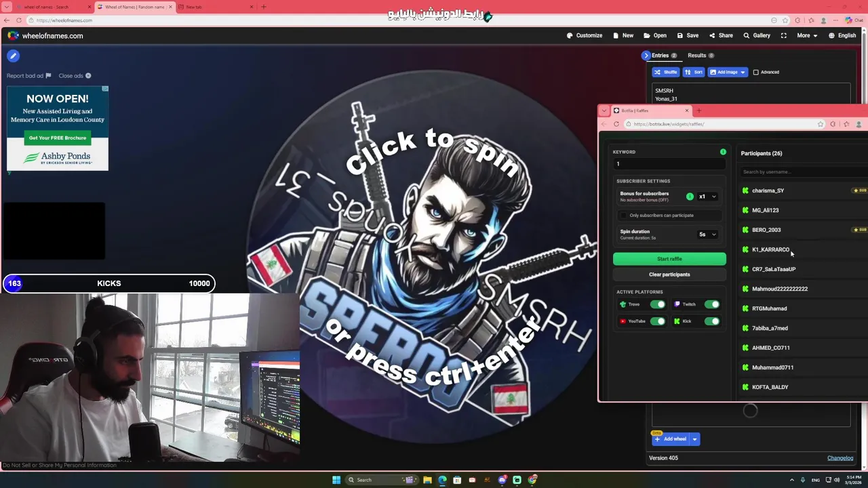Viewport: 868px width, 488px height.
Task: Open the Changelog link
Action: [840, 458]
